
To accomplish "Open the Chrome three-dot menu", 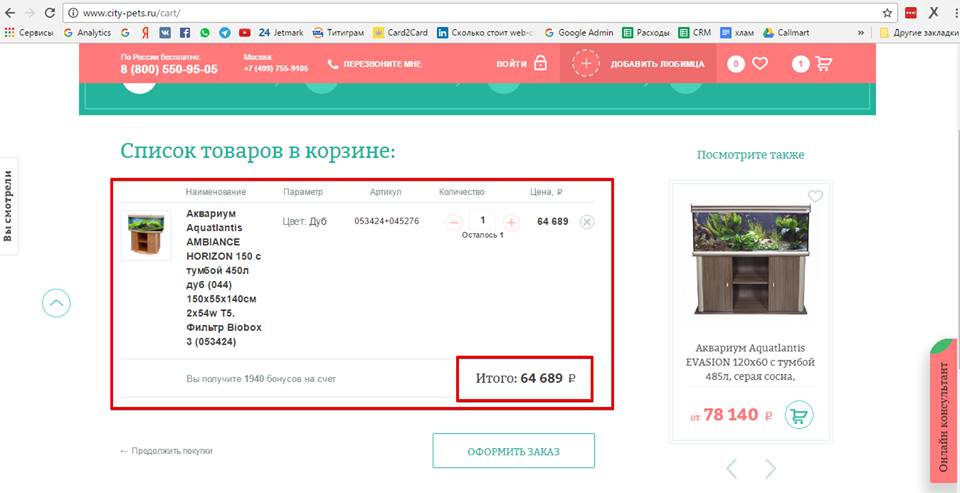I will (954, 13).
